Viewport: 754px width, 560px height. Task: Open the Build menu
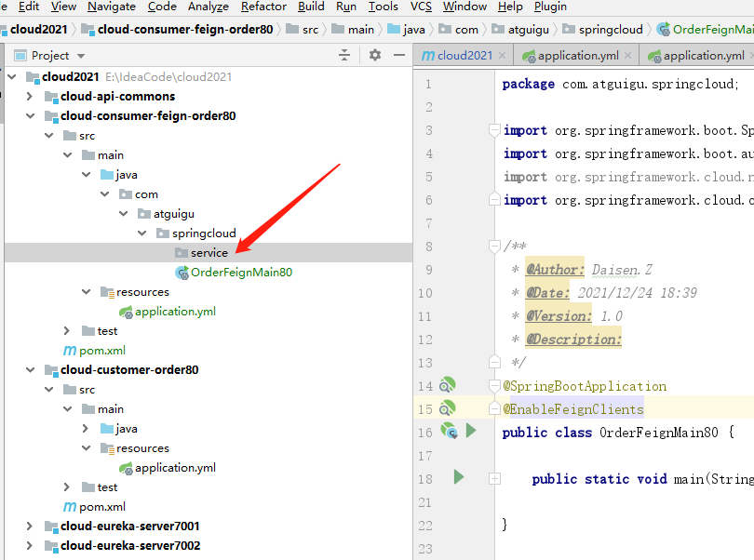click(311, 7)
